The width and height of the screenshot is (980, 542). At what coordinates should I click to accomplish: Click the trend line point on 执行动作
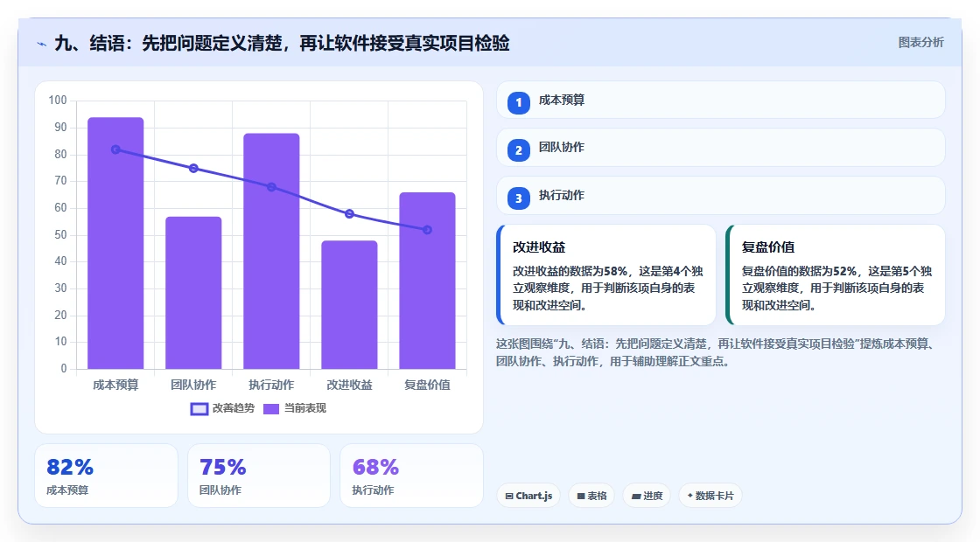pos(271,187)
